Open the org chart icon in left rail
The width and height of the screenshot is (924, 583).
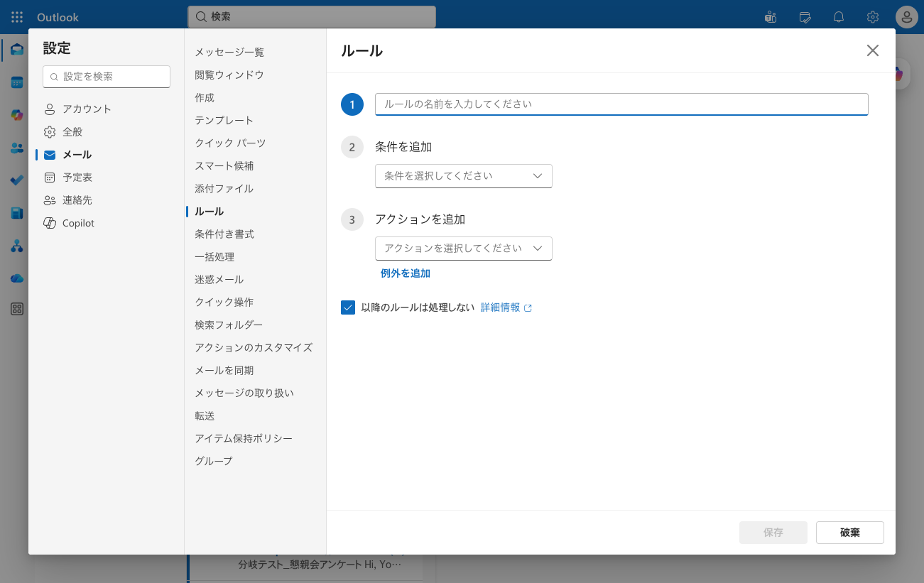point(17,246)
